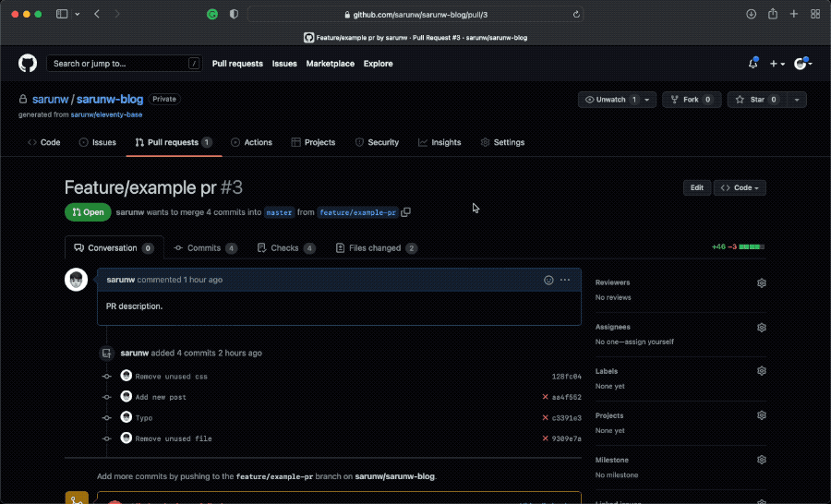Switch to Checks PR tab
Viewport: 831px width, 504px height.
tap(286, 248)
